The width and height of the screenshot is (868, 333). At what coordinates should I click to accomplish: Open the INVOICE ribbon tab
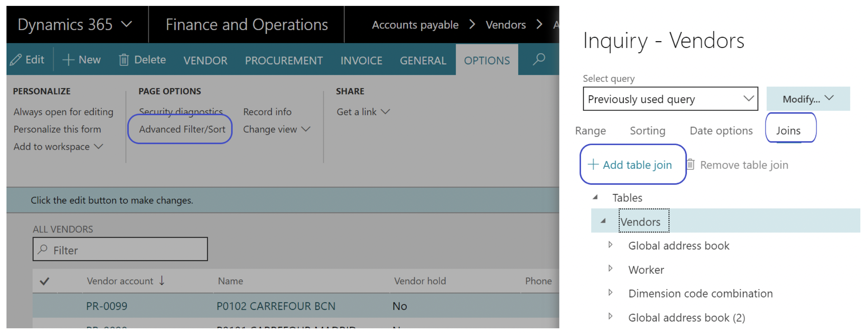tap(361, 60)
